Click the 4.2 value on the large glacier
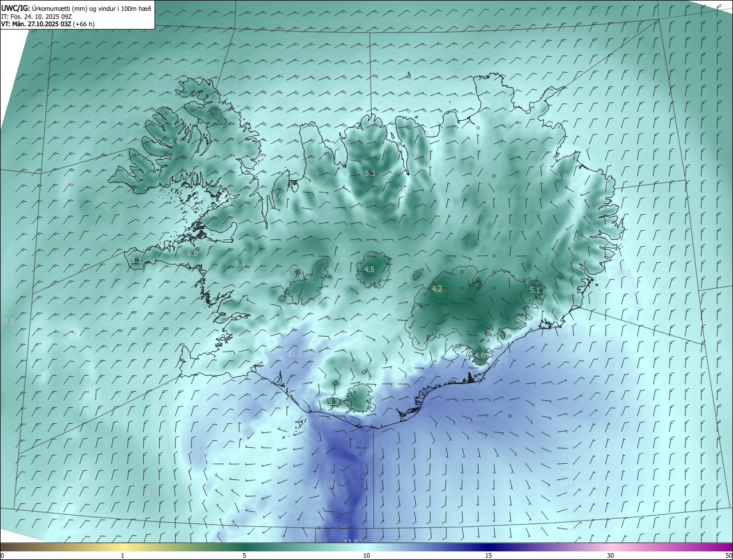 pyautogui.click(x=437, y=289)
